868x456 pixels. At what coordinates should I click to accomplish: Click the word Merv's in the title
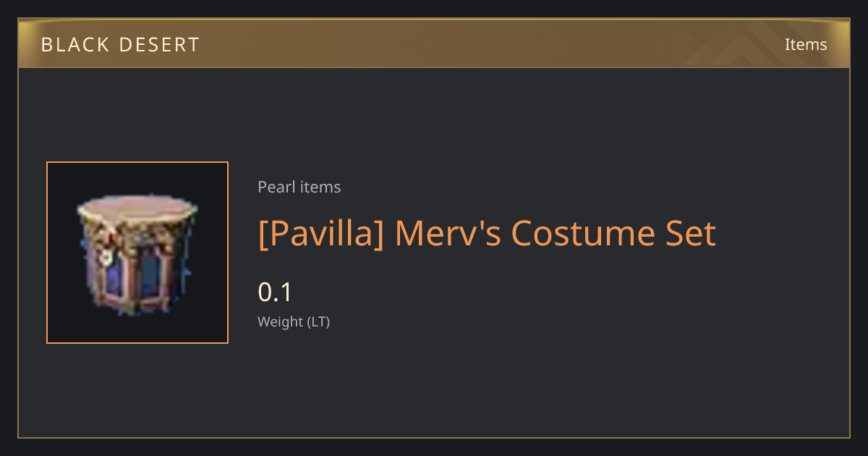pyautogui.click(x=447, y=234)
